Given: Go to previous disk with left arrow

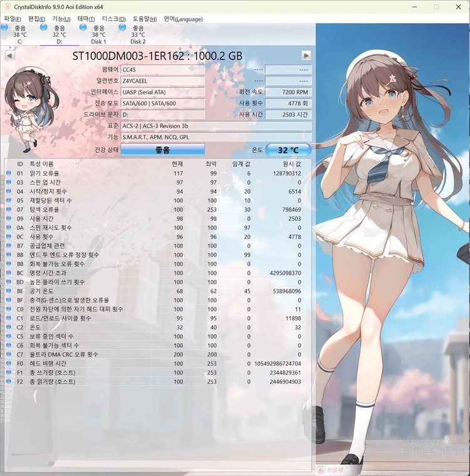Looking at the screenshot, I should (x=9, y=56).
